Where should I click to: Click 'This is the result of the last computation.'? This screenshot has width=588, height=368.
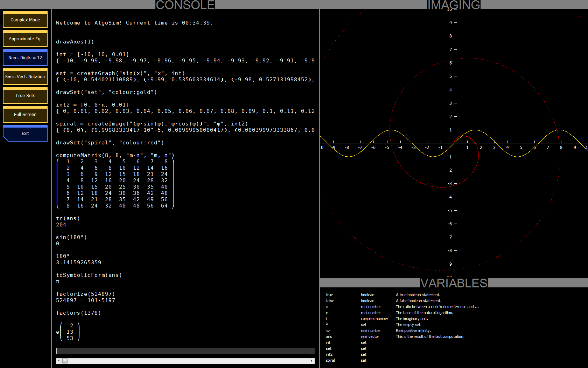(x=430, y=336)
